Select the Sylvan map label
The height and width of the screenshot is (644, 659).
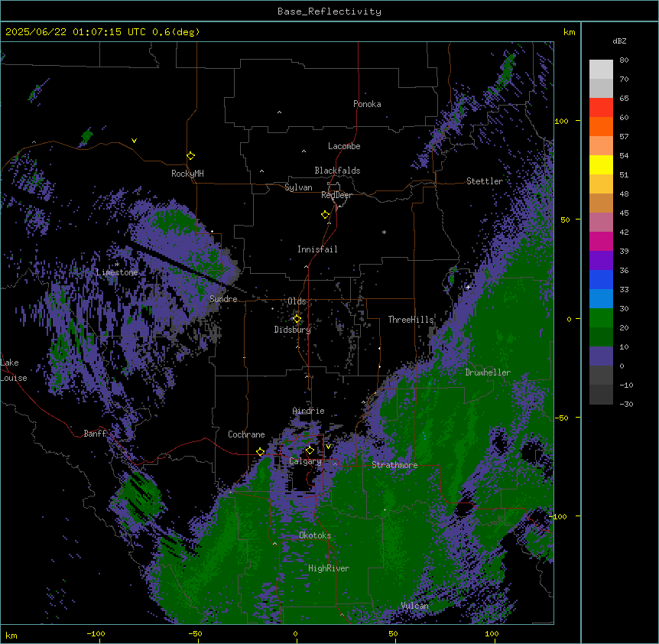(x=298, y=187)
